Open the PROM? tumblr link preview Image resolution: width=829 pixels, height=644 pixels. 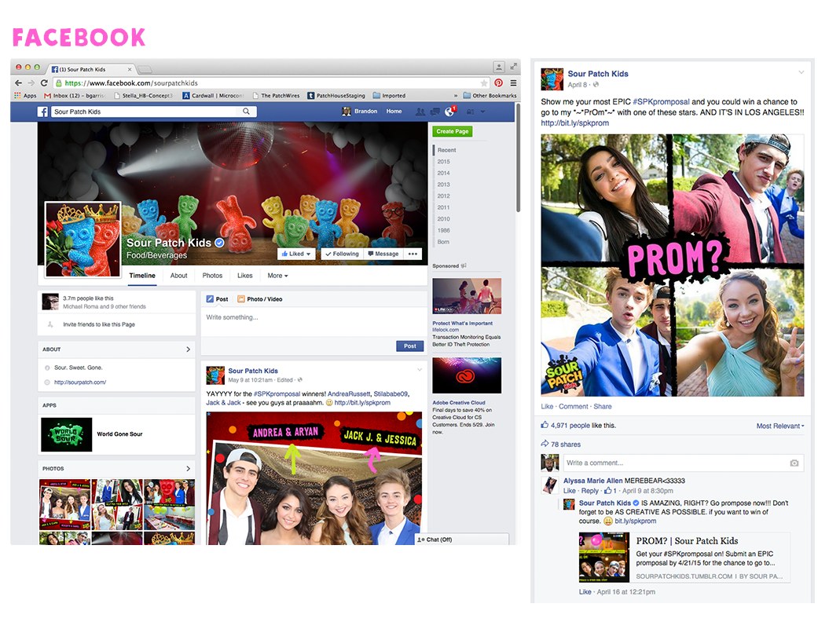[x=684, y=558]
